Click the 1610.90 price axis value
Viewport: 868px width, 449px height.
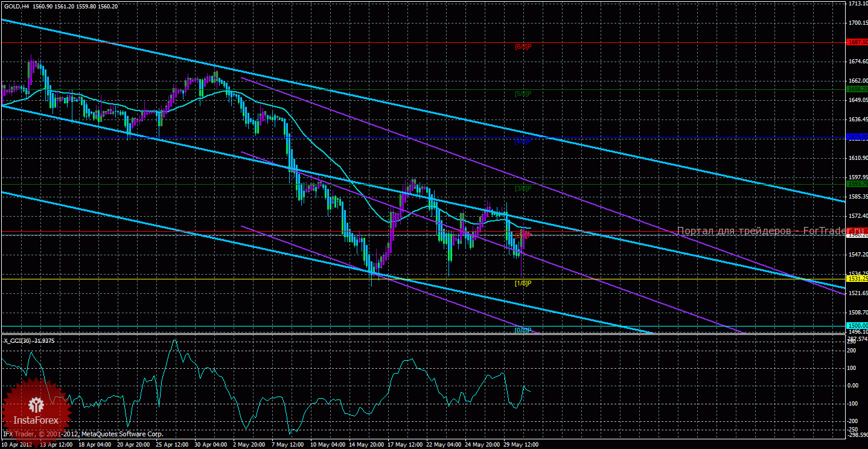pyautogui.click(x=858, y=158)
